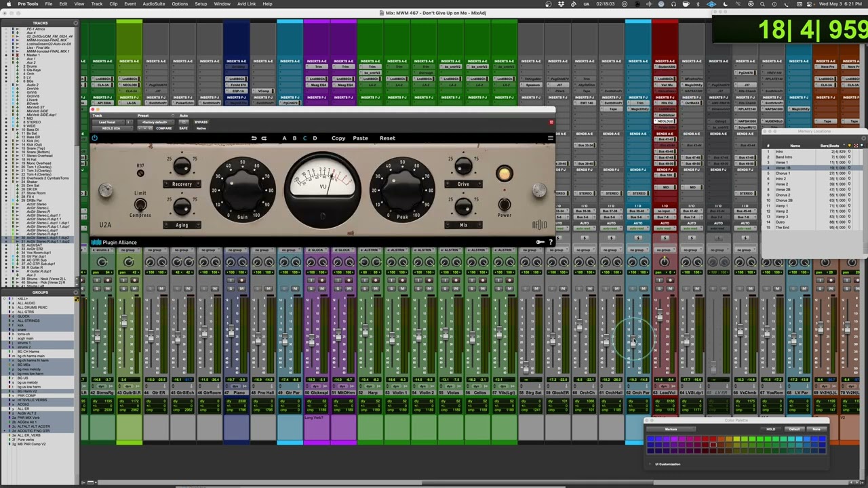Click the Plugin Alliance logo

tap(115, 242)
